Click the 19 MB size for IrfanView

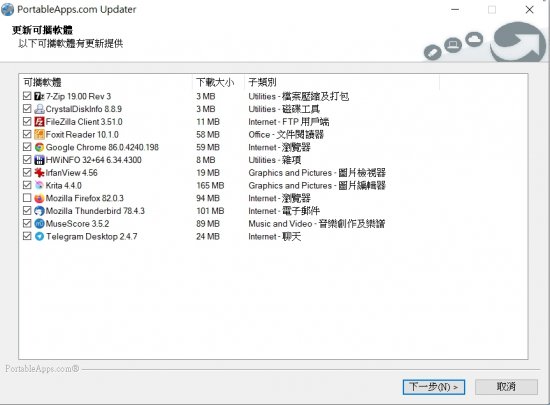(208, 173)
